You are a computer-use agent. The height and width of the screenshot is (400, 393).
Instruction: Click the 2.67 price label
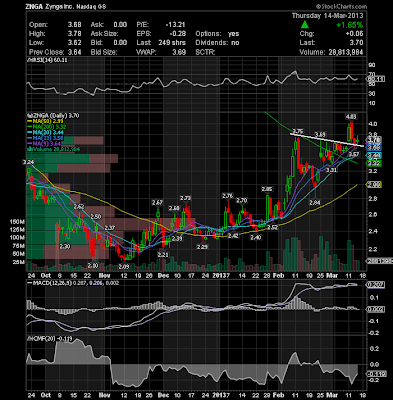click(157, 202)
